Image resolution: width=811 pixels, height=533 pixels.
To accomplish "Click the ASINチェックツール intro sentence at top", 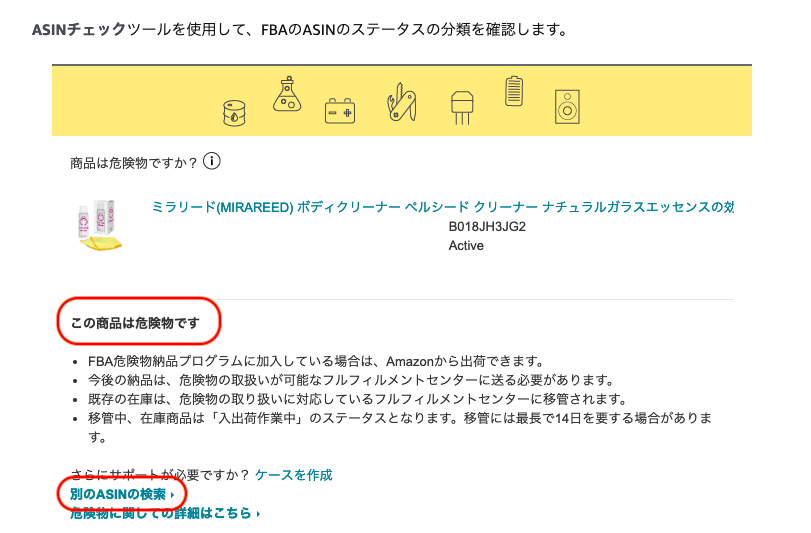I will tap(300, 29).
